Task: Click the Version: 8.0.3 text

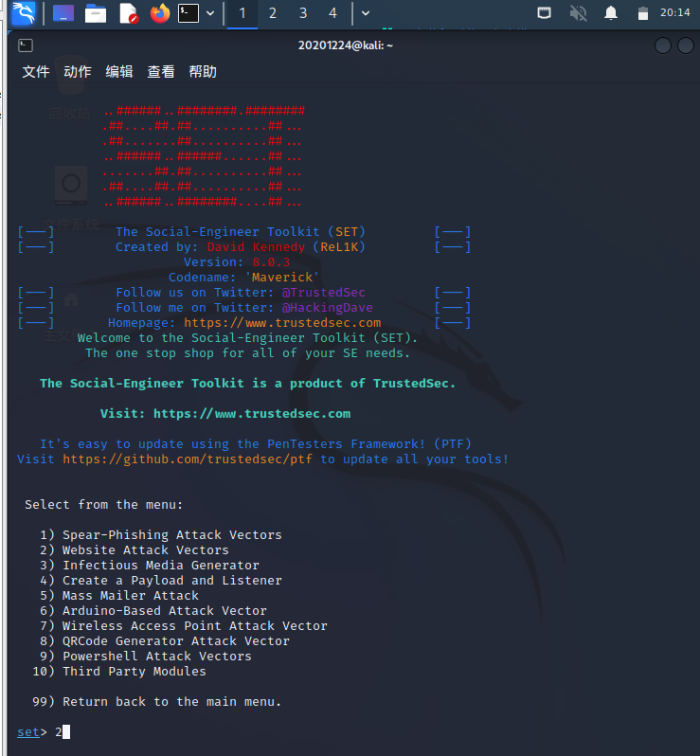Action: click(x=237, y=261)
